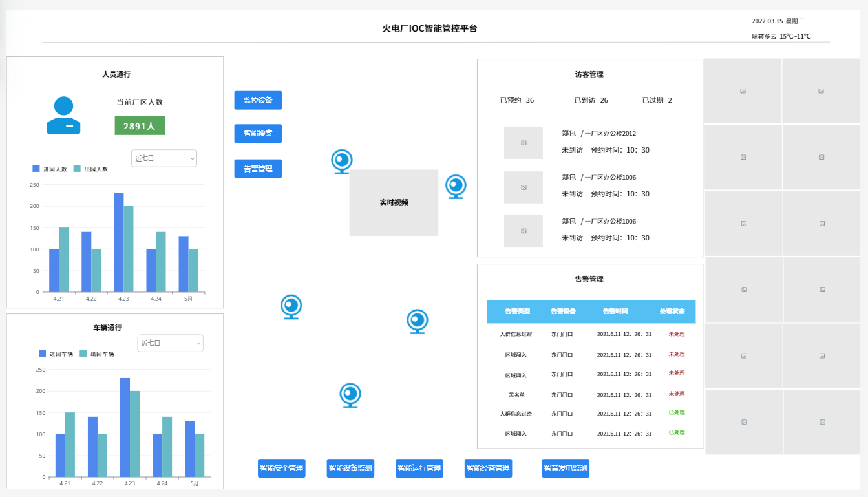Click the 处理状态 column header
Screen dimensions: 868x497
672,312
